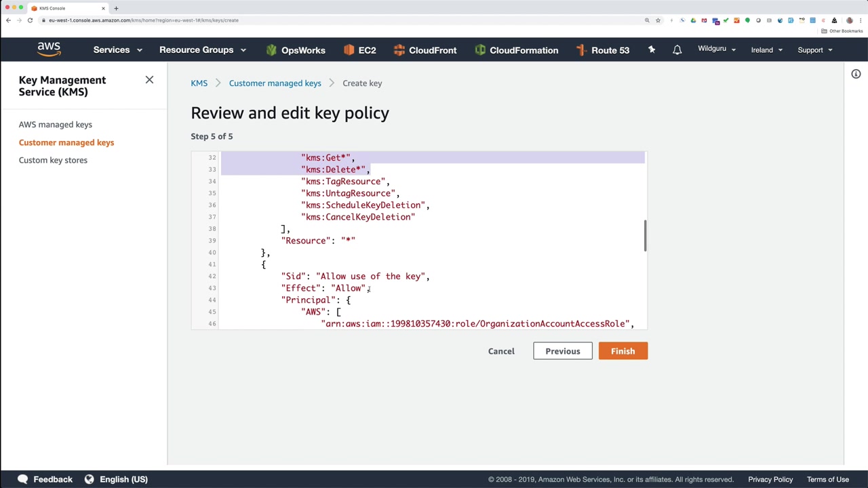This screenshot has width=868, height=488.
Task: Expand the Resource Groups dropdown
Action: (x=202, y=49)
